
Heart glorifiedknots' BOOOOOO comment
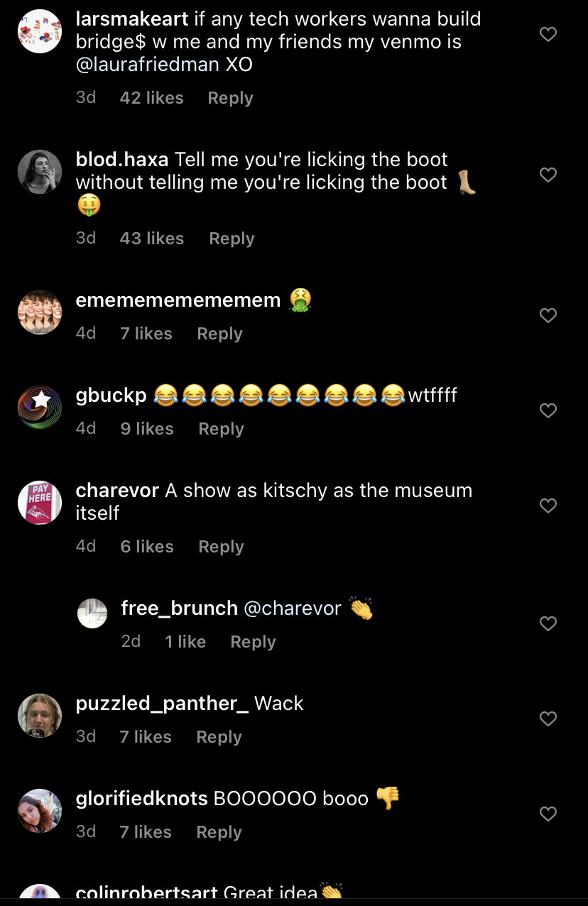pos(548,814)
